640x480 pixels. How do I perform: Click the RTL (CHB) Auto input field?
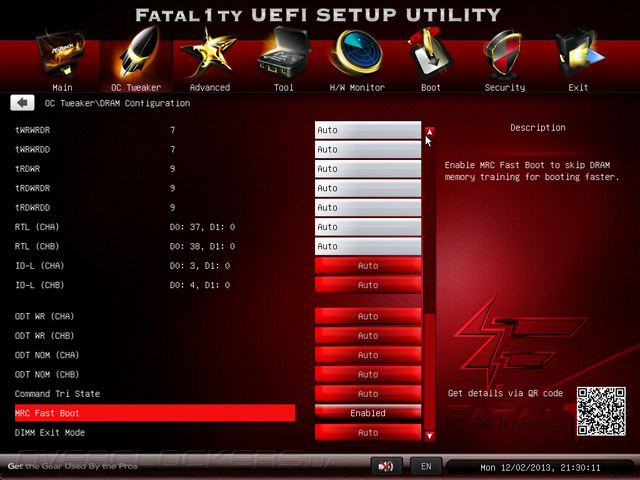pyautogui.click(x=368, y=246)
